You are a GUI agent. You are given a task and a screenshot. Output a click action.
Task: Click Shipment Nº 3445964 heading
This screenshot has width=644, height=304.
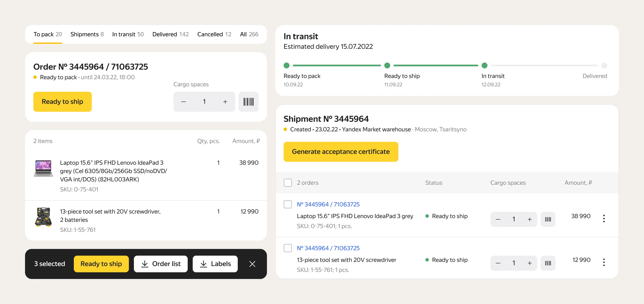(326, 119)
